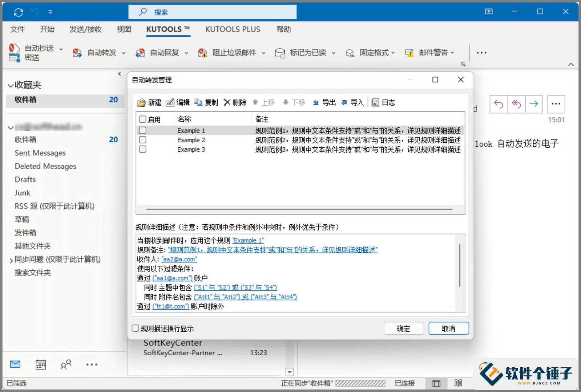Collapse the 收藏夹 section

(x=11, y=86)
